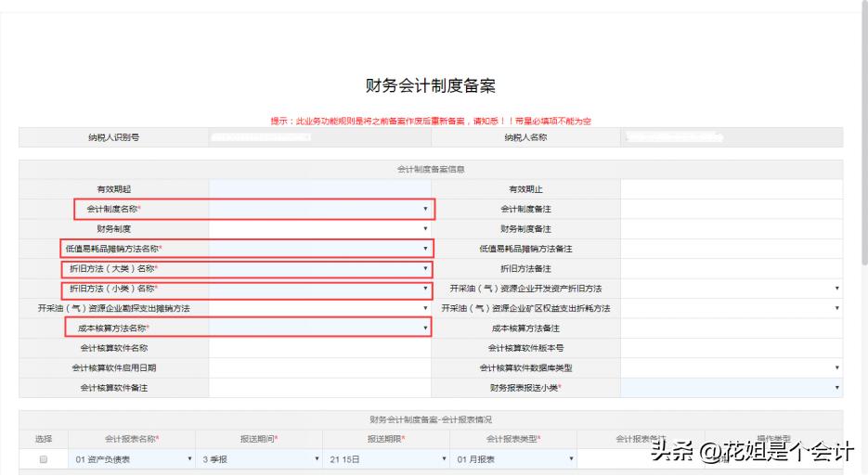Expand 开采油（气）资源企业矿区权益支出折耗方法 dropdown
The height and width of the screenshot is (476, 868).
pyautogui.click(x=732, y=308)
